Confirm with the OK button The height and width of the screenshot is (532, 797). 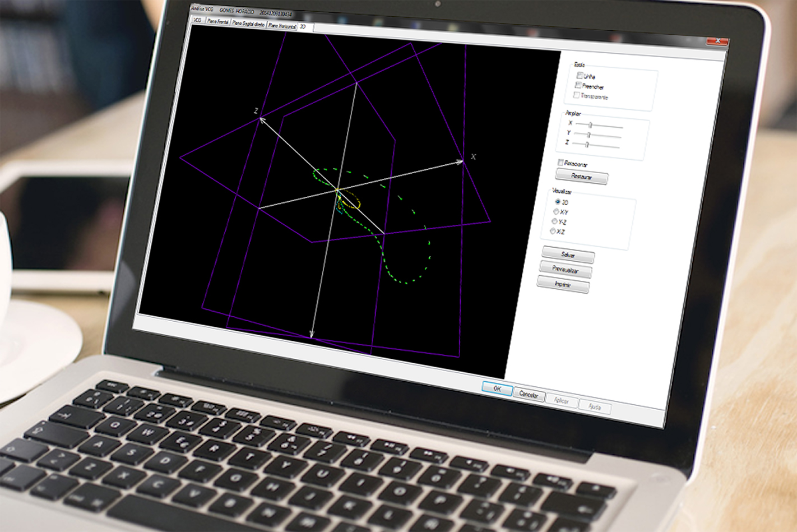click(x=497, y=388)
